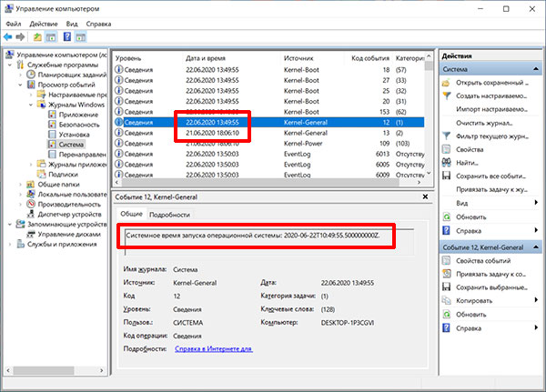Expand the Планировщик заданий node
Viewport: 546px width, 392px height.
[20, 75]
